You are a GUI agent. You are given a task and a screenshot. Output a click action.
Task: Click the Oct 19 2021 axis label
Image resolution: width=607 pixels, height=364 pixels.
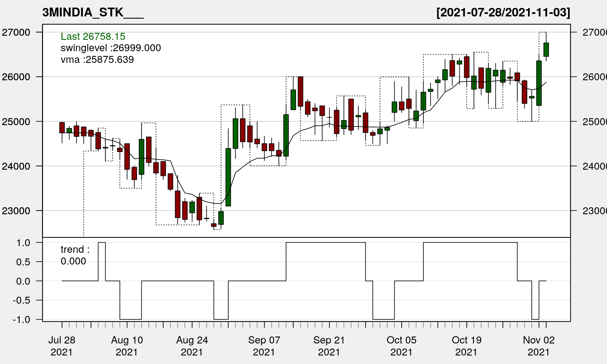coord(466,346)
